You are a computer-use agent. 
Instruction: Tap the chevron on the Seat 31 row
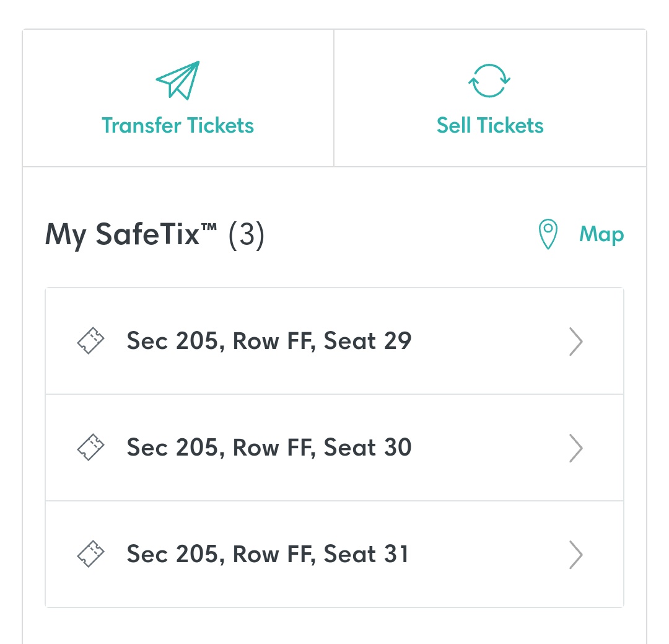pos(575,555)
